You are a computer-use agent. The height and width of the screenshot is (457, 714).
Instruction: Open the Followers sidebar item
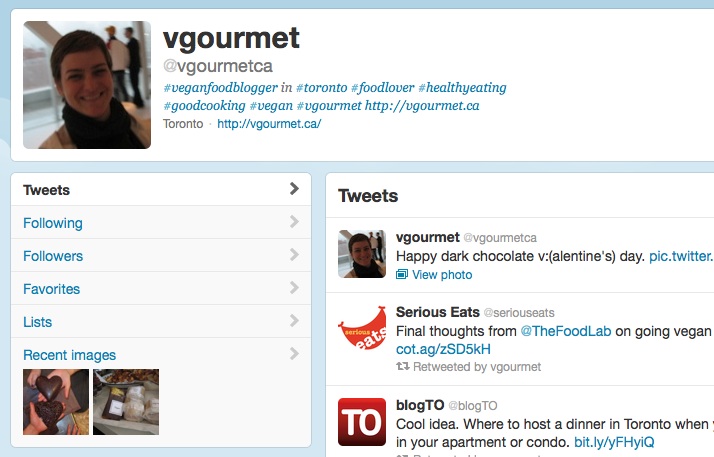(x=161, y=255)
